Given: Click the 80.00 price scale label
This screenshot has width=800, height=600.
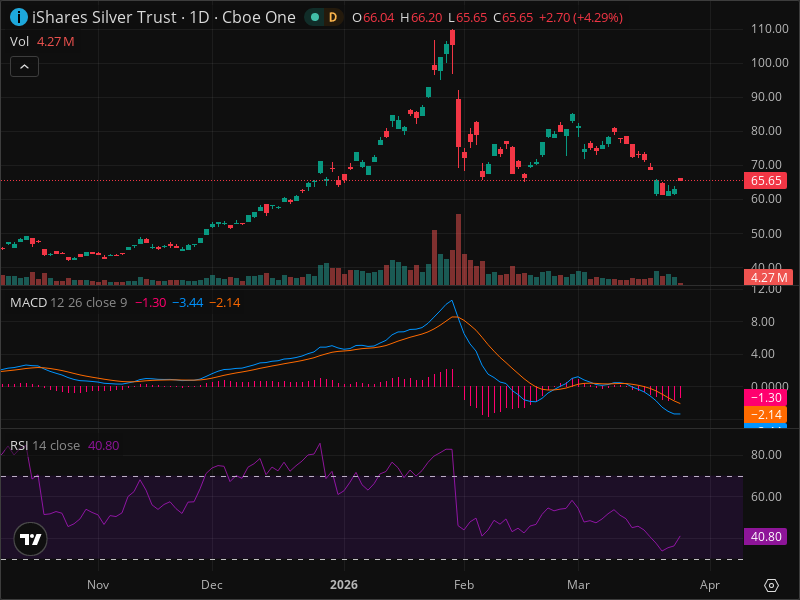Looking at the screenshot, I should tap(766, 131).
